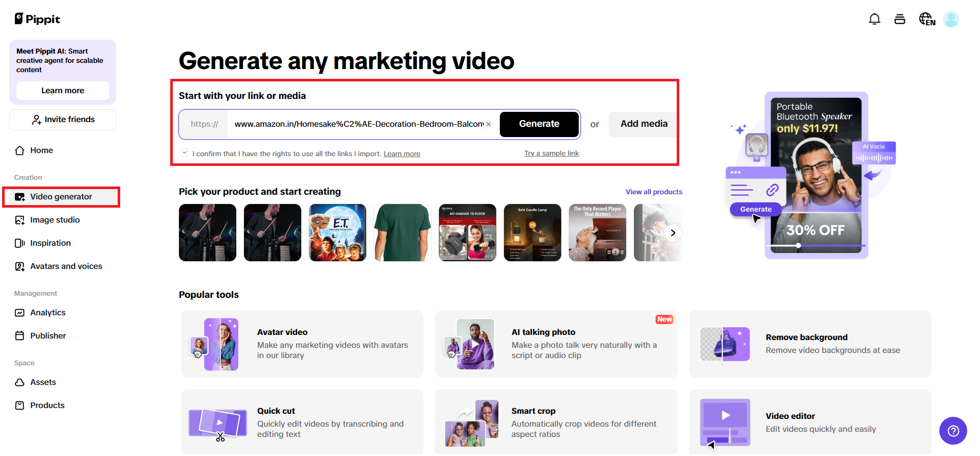Select the first drummer product thumbnail

207,233
